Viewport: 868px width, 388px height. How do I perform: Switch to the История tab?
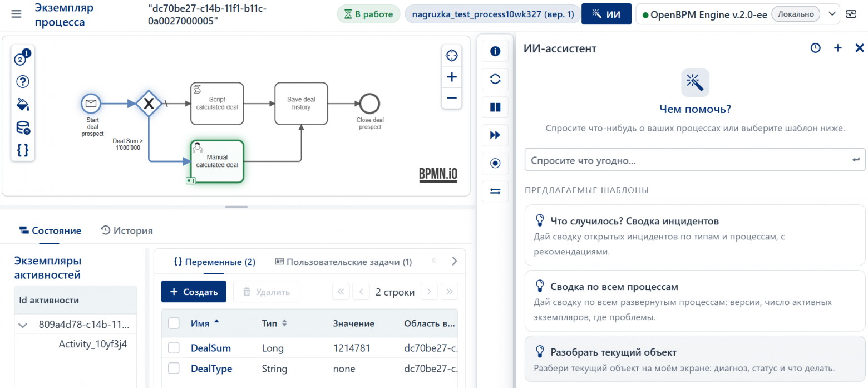point(127,230)
